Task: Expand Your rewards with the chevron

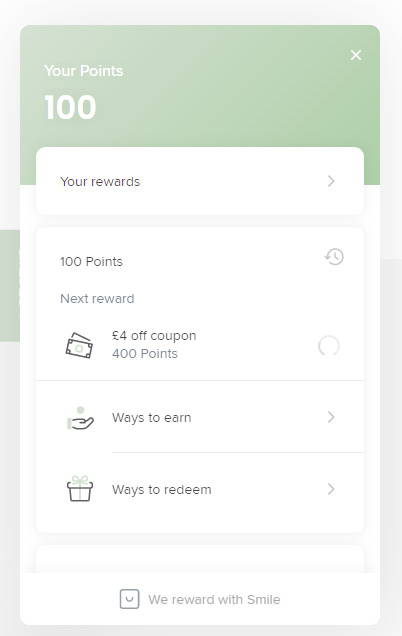Action: point(331,181)
